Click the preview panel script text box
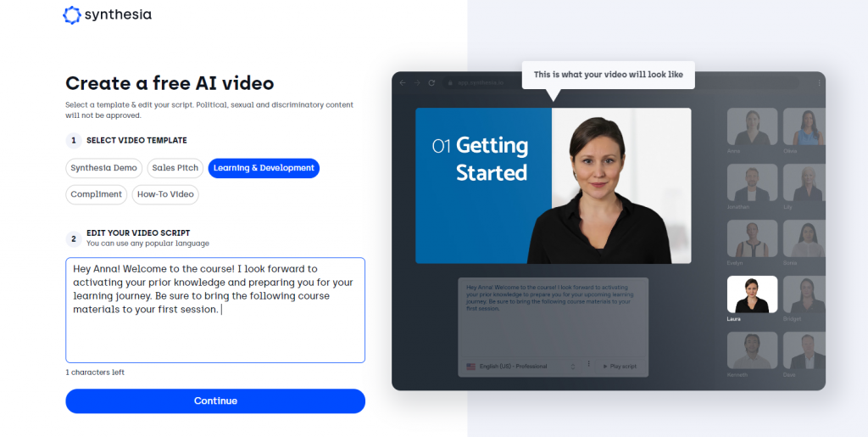 553,317
